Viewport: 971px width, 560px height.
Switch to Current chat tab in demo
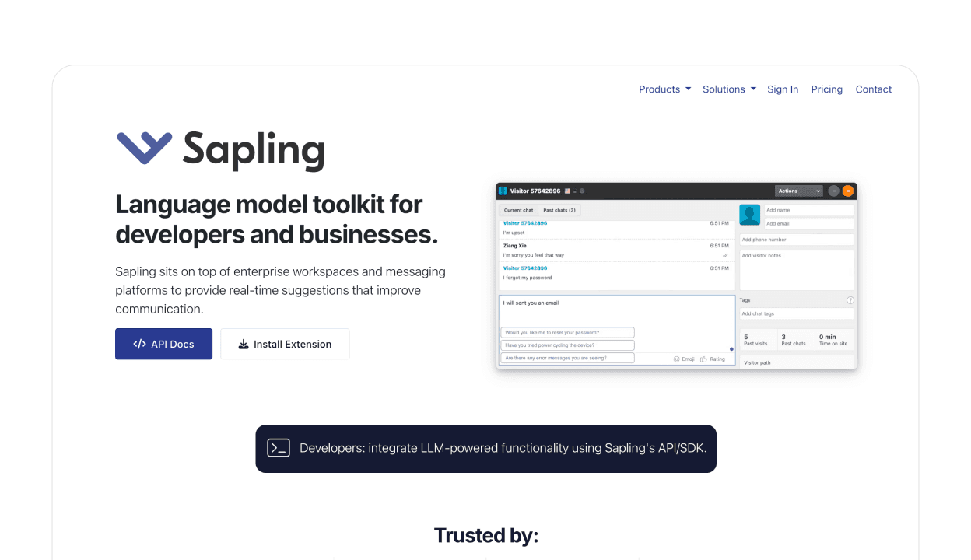point(518,210)
